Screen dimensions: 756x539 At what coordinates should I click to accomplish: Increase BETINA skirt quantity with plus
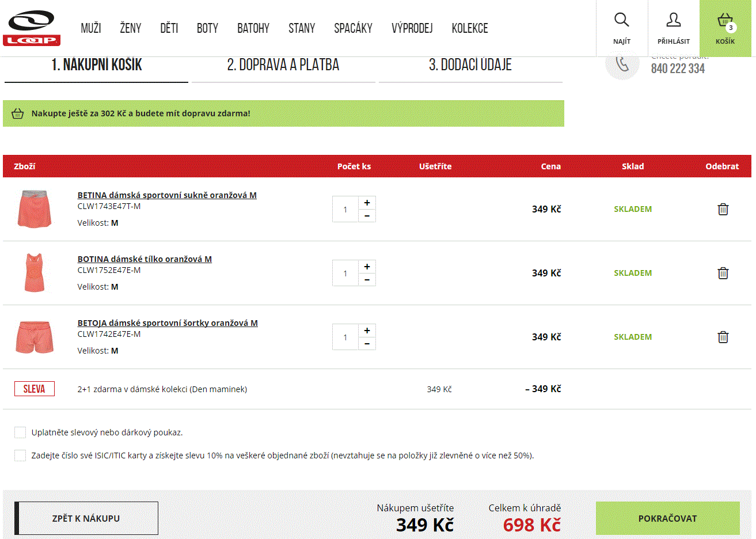point(367,203)
